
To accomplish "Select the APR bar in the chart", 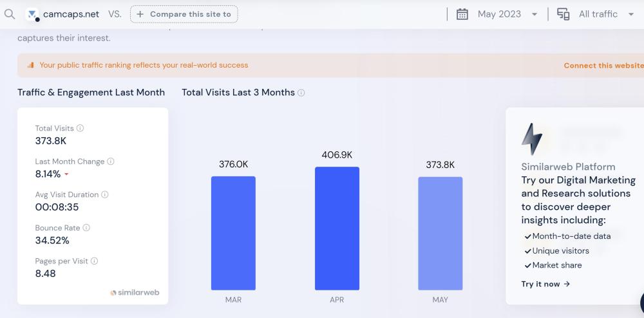I will 337,229.
